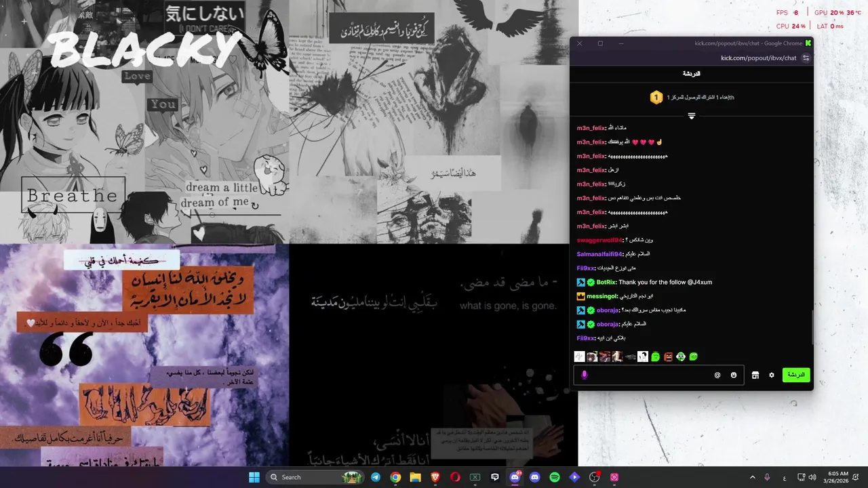
Task: Click the green Kick favicon in title bar
Action: pyautogui.click(x=808, y=43)
